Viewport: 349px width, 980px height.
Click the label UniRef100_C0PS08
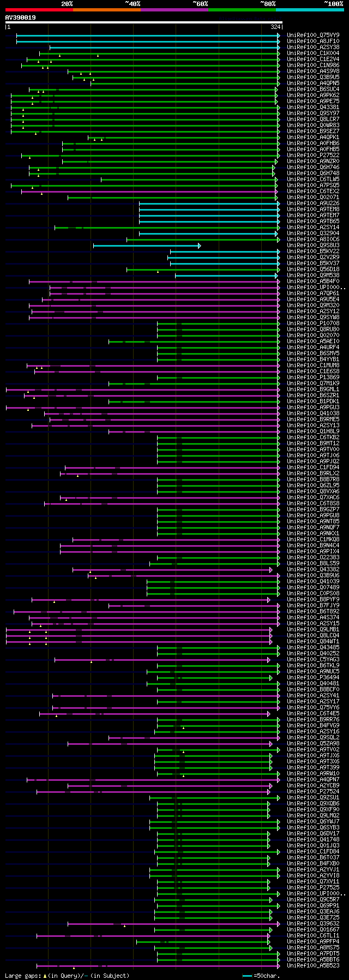(313, 593)
